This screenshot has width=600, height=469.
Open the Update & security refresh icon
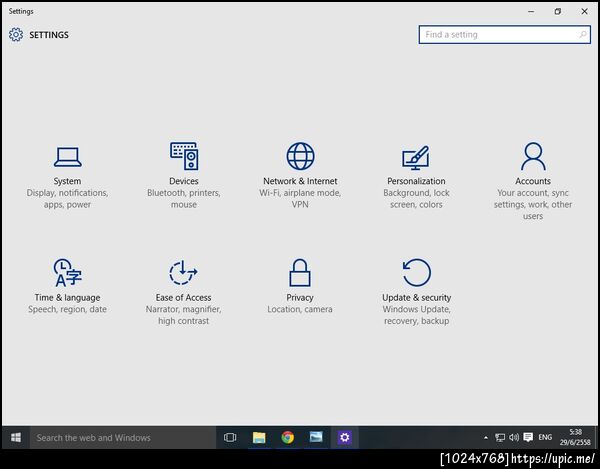[416, 272]
